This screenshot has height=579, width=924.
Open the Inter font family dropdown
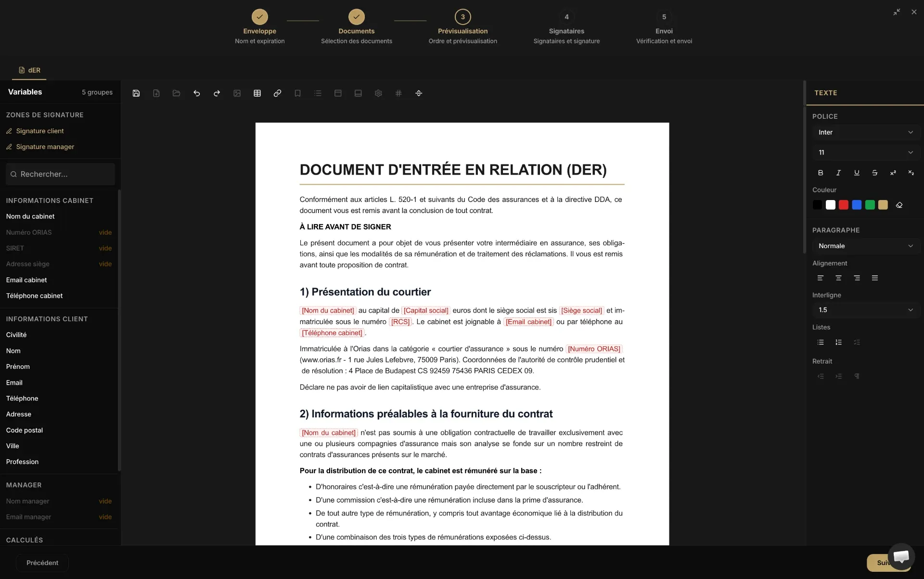866,132
